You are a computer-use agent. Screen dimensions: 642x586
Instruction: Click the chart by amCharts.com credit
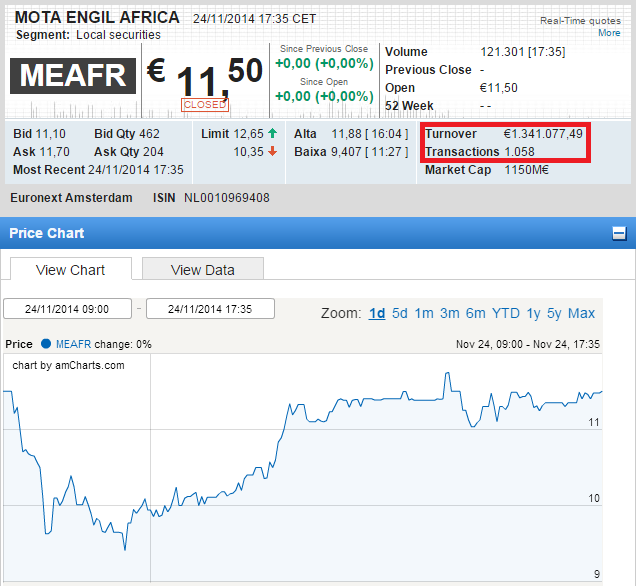68,365
